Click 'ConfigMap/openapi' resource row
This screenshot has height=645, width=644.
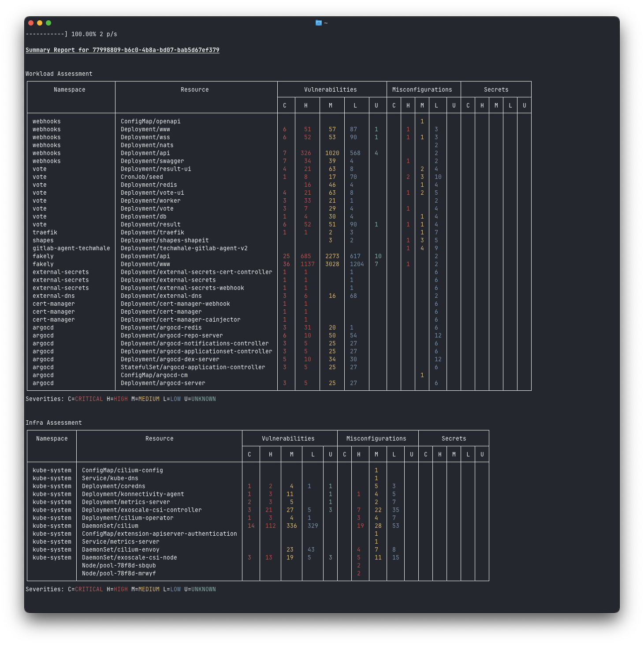tap(151, 122)
